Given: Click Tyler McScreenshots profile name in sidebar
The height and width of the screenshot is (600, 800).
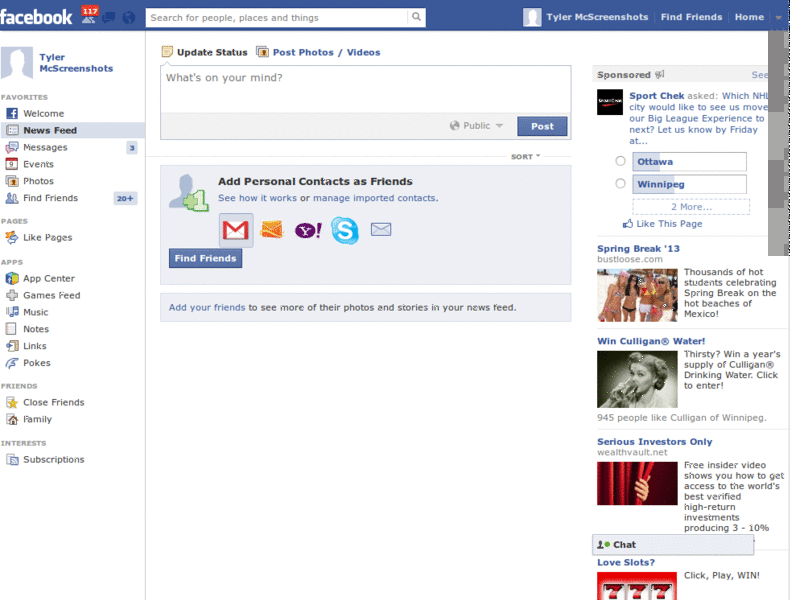Looking at the screenshot, I should pos(76,63).
